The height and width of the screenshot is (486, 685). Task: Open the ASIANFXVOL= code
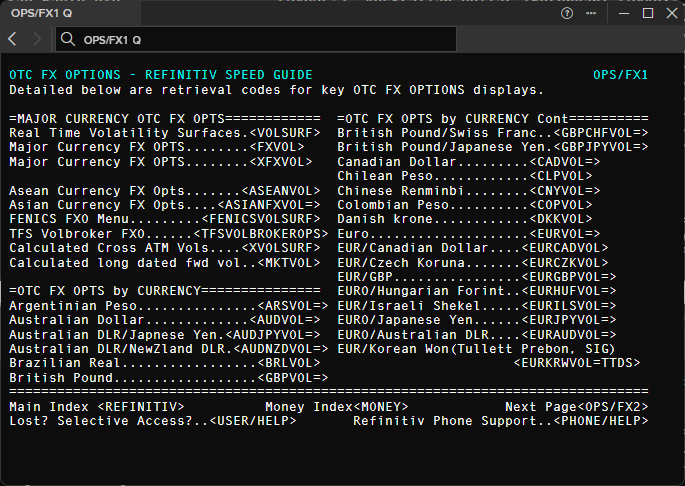click(x=269, y=205)
